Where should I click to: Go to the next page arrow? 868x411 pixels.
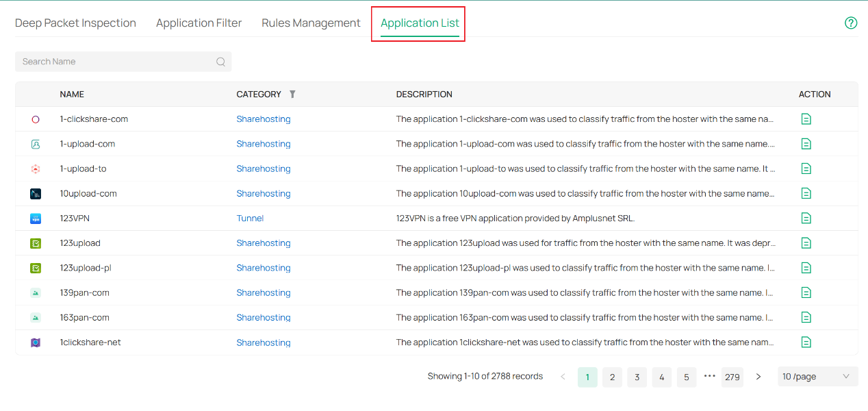758,377
